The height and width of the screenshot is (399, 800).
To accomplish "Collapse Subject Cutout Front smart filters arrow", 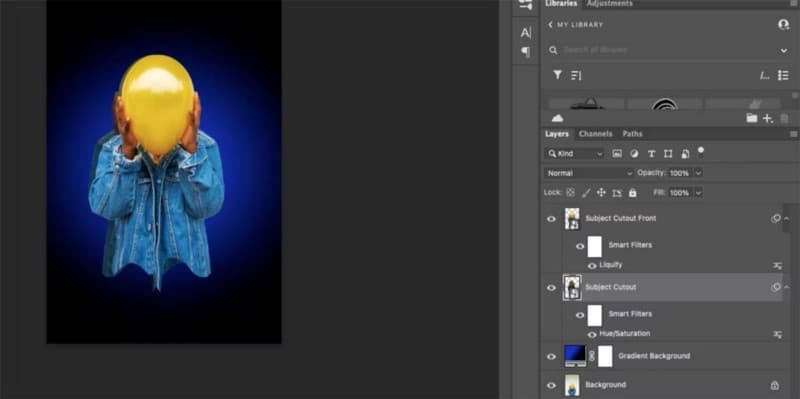I will 786,218.
